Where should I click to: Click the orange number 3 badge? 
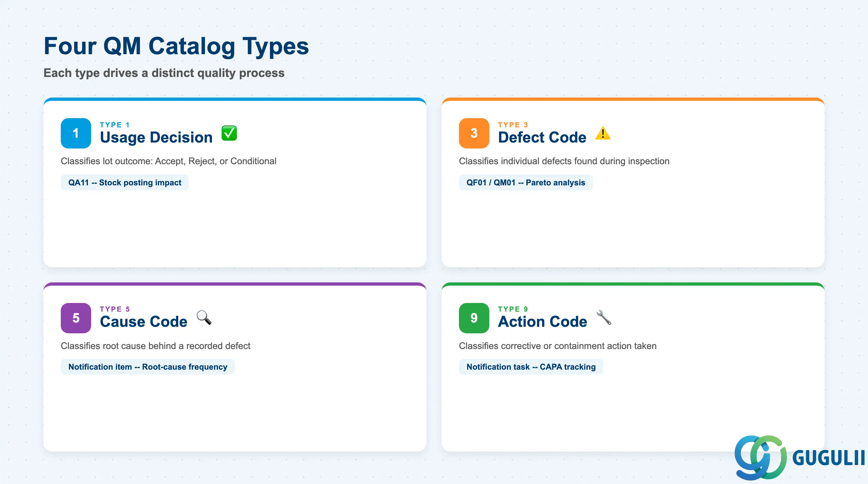(x=474, y=133)
